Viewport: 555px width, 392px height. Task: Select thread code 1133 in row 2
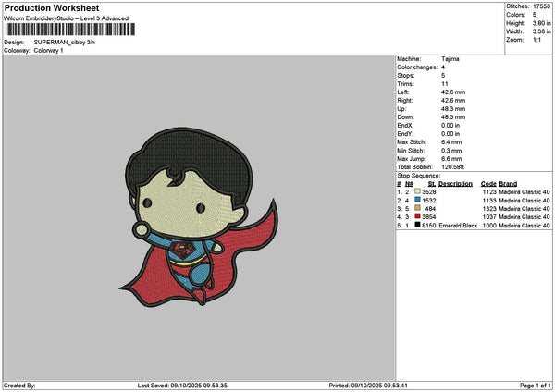tap(489, 201)
